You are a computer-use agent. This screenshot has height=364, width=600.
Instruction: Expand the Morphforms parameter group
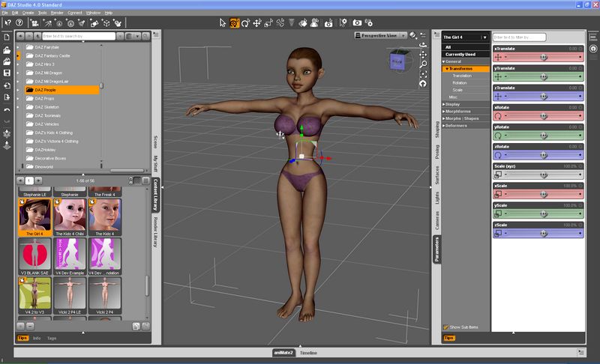point(443,112)
